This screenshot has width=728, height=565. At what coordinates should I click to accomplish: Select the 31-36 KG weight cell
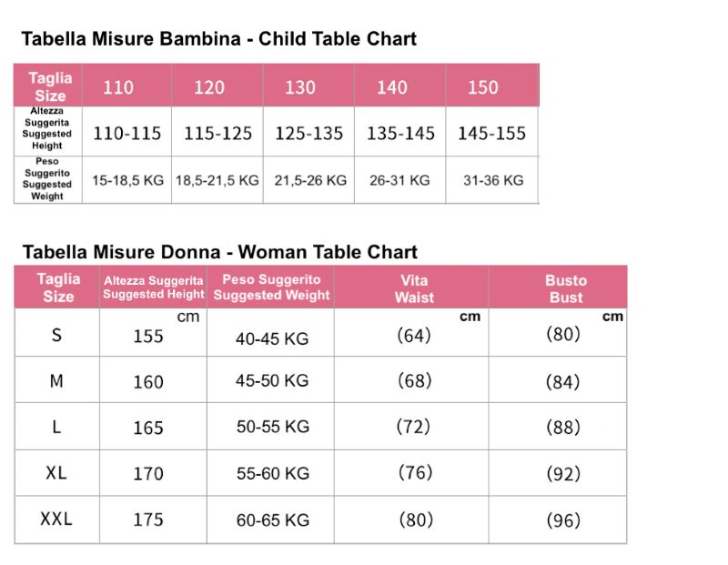tap(493, 180)
